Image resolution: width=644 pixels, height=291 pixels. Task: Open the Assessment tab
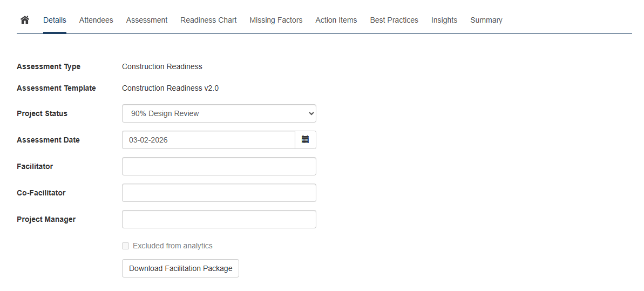tap(147, 20)
